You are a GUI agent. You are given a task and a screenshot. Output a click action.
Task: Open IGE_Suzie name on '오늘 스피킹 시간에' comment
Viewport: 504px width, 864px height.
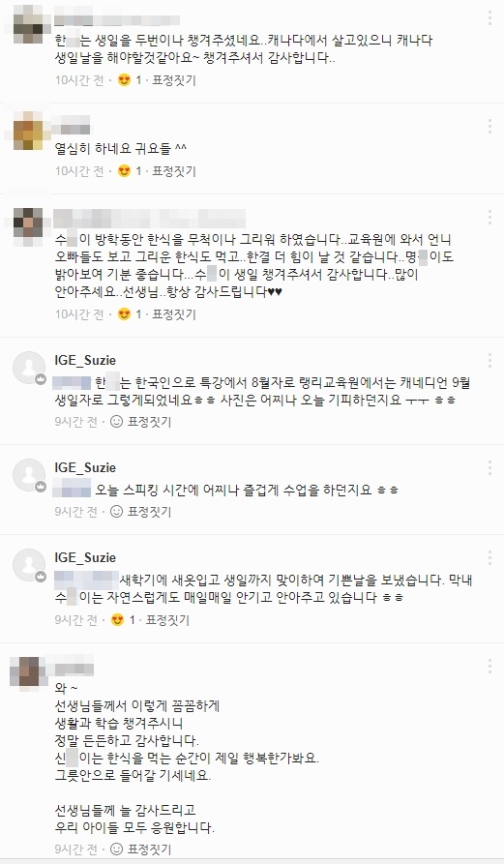(x=85, y=468)
